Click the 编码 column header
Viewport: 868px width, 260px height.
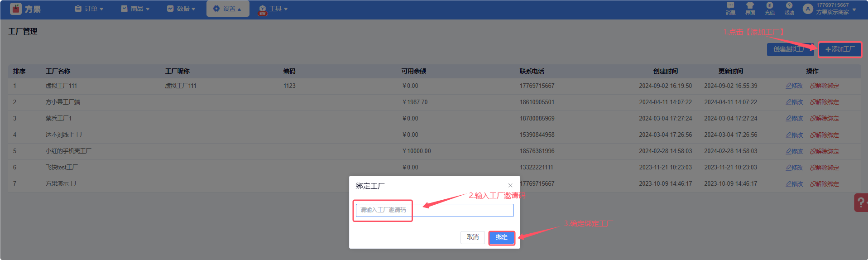click(x=289, y=71)
